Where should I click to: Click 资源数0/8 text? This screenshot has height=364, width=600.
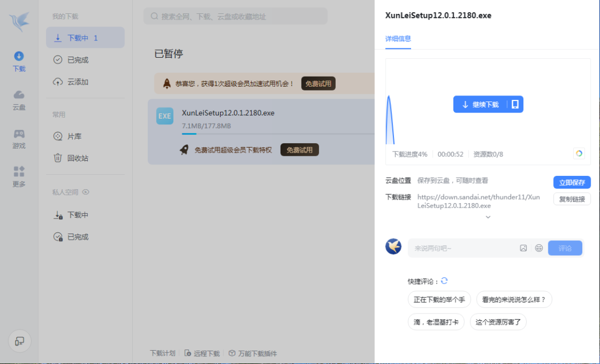click(x=488, y=154)
